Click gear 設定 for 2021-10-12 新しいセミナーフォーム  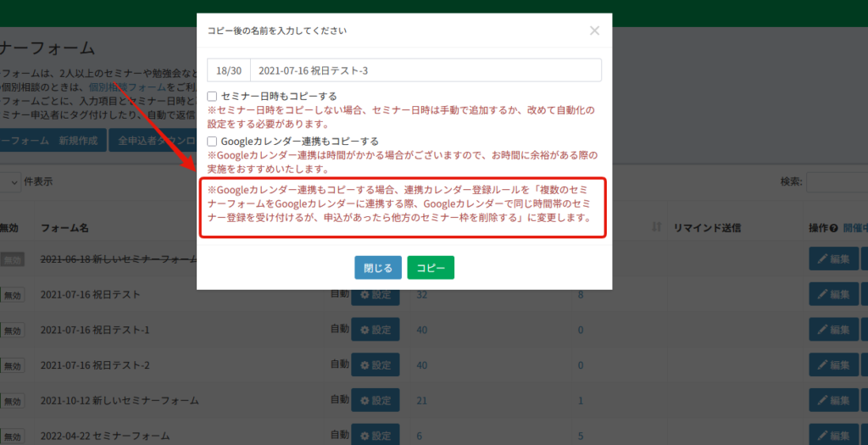coord(376,400)
